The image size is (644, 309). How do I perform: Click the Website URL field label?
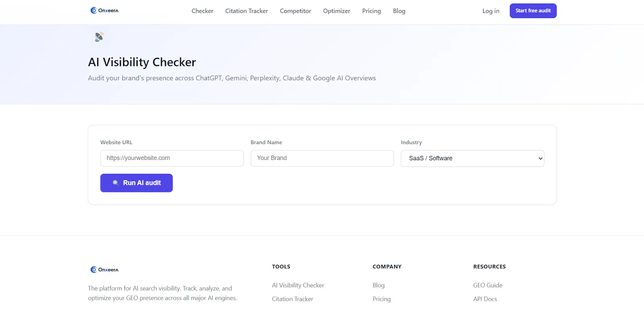tap(116, 142)
